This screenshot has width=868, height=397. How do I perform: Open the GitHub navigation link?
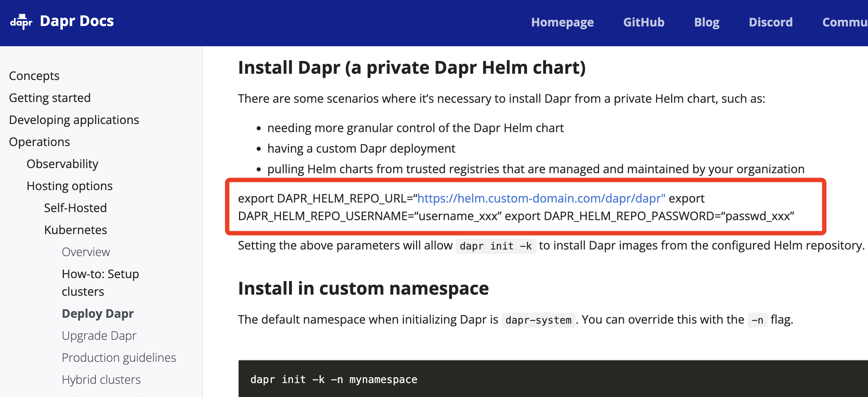[x=644, y=22]
